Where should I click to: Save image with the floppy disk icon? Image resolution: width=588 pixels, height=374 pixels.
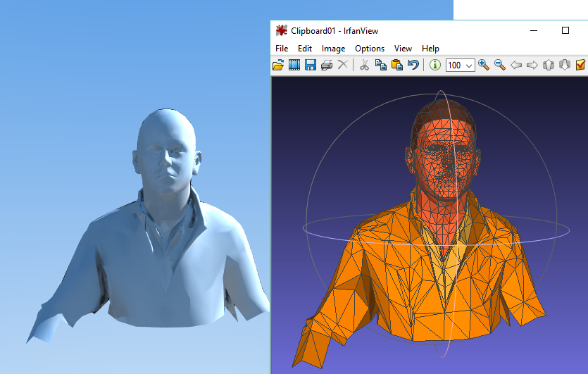[x=310, y=65]
